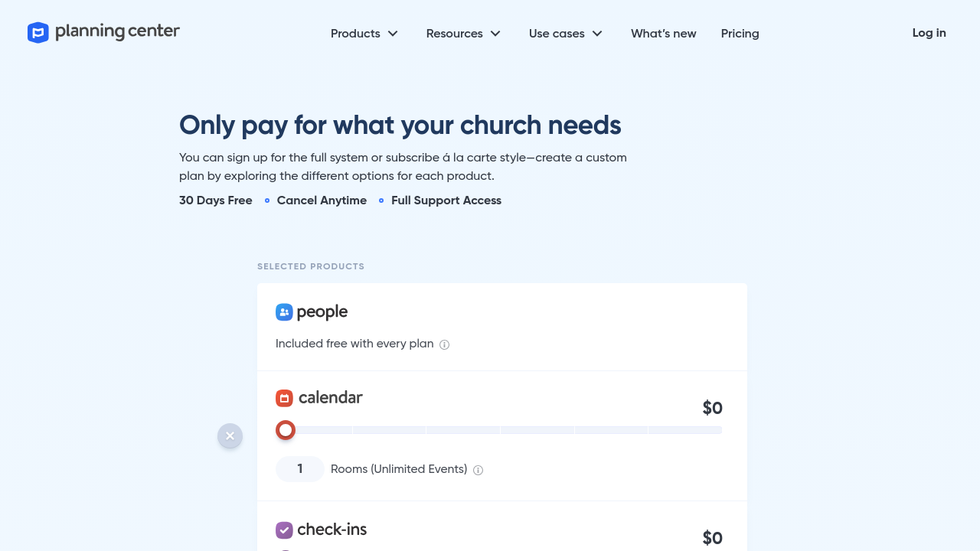This screenshot has width=980, height=551.
Task: Go to What's new page
Action: (664, 34)
